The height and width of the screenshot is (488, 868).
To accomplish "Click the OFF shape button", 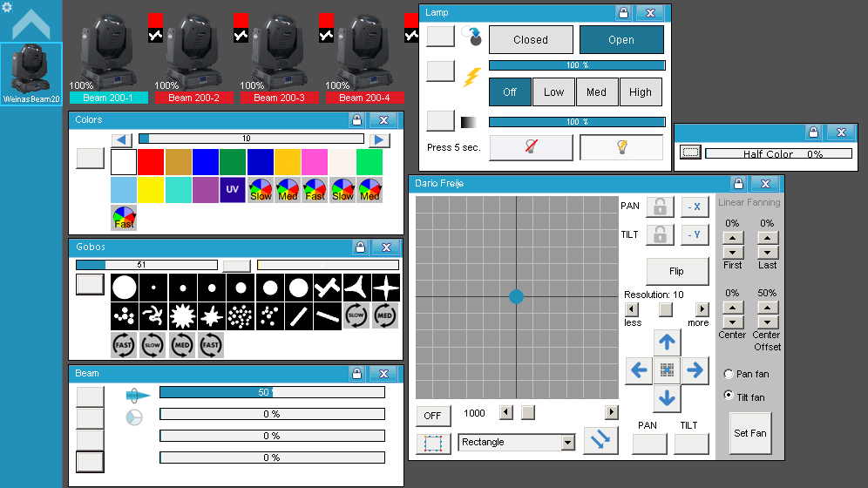I will point(433,416).
